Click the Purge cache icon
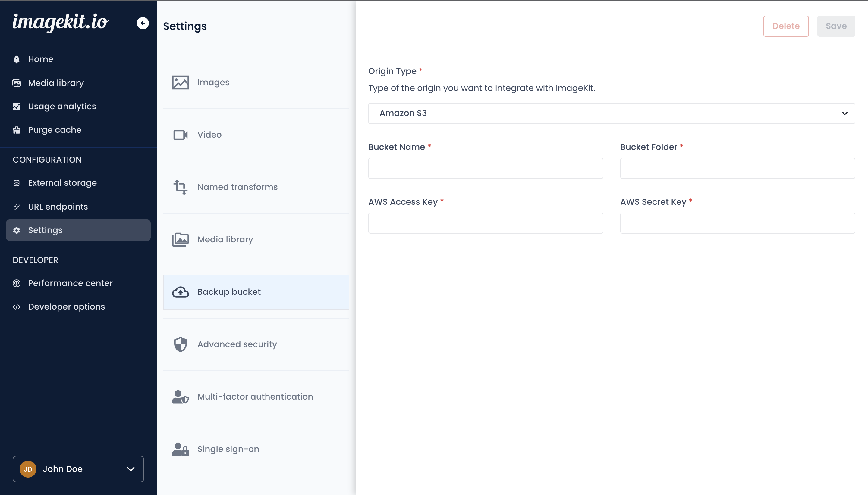The width and height of the screenshot is (868, 495). coord(16,130)
